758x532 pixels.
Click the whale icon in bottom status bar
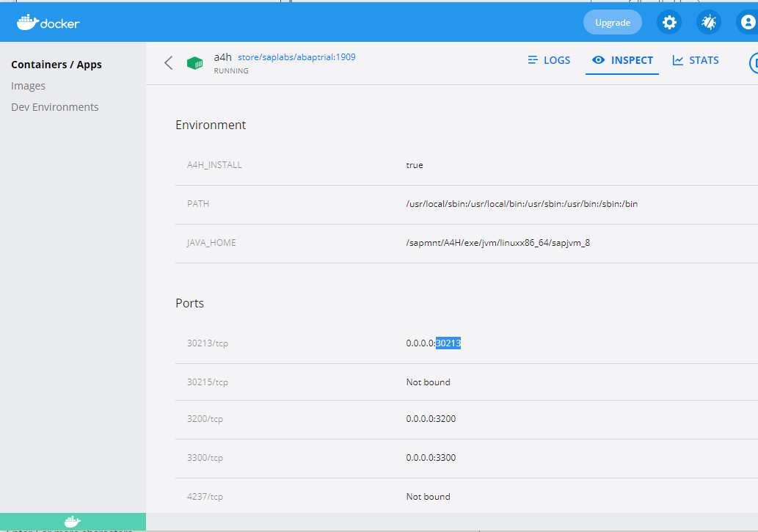tap(73, 522)
